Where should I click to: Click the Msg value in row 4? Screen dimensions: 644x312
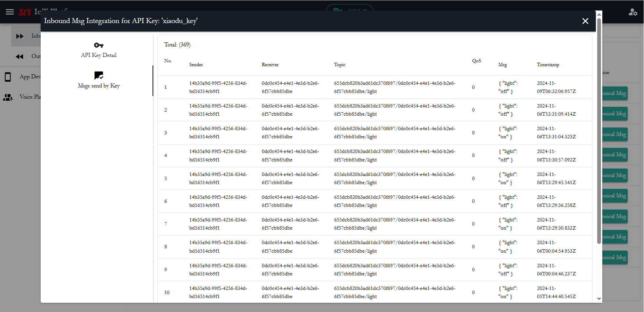pyautogui.click(x=508, y=156)
